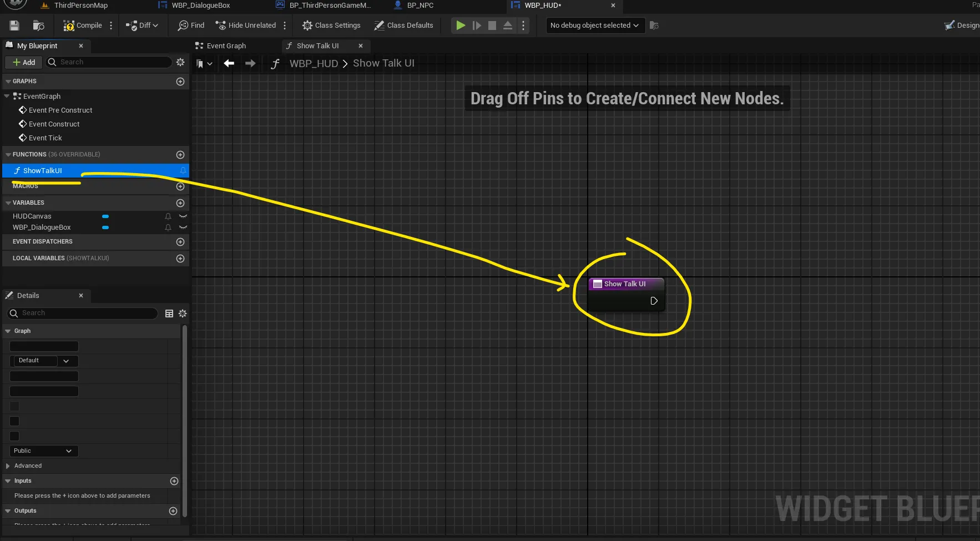Add a new event dispatcher
This screenshot has width=980, height=541.
click(180, 242)
